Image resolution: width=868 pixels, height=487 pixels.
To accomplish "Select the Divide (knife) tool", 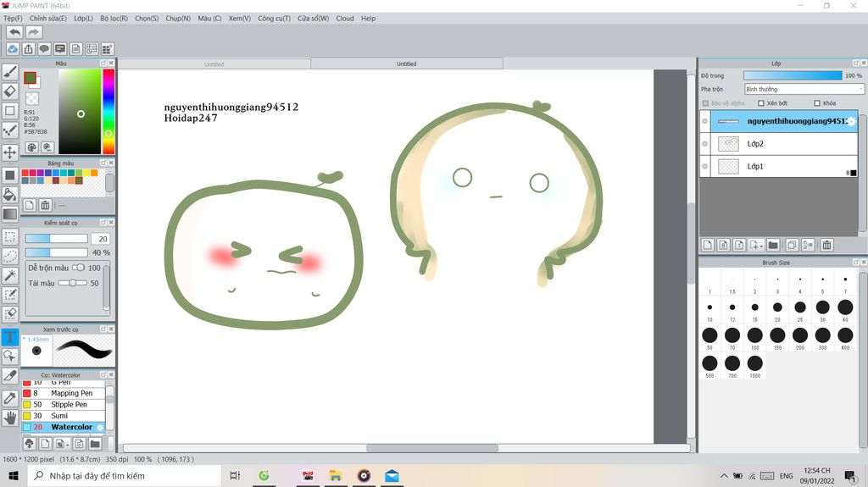I will tap(10, 375).
